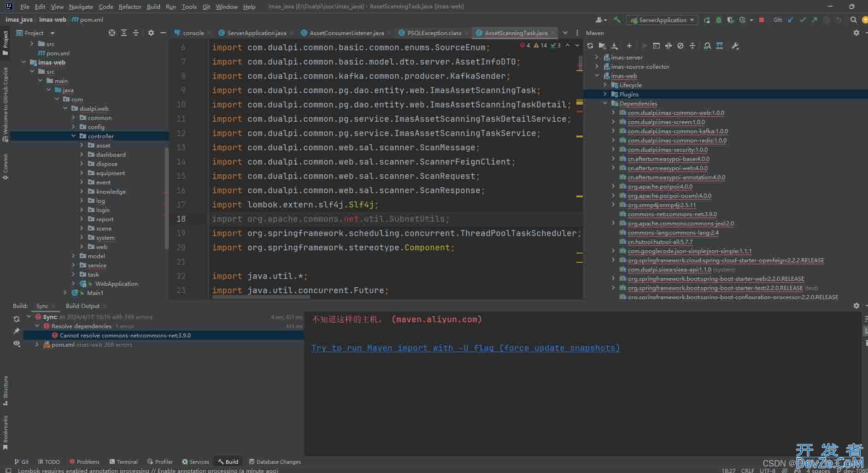The height and width of the screenshot is (473, 868).
Task: Build project with hammer icon
Action: click(x=617, y=20)
